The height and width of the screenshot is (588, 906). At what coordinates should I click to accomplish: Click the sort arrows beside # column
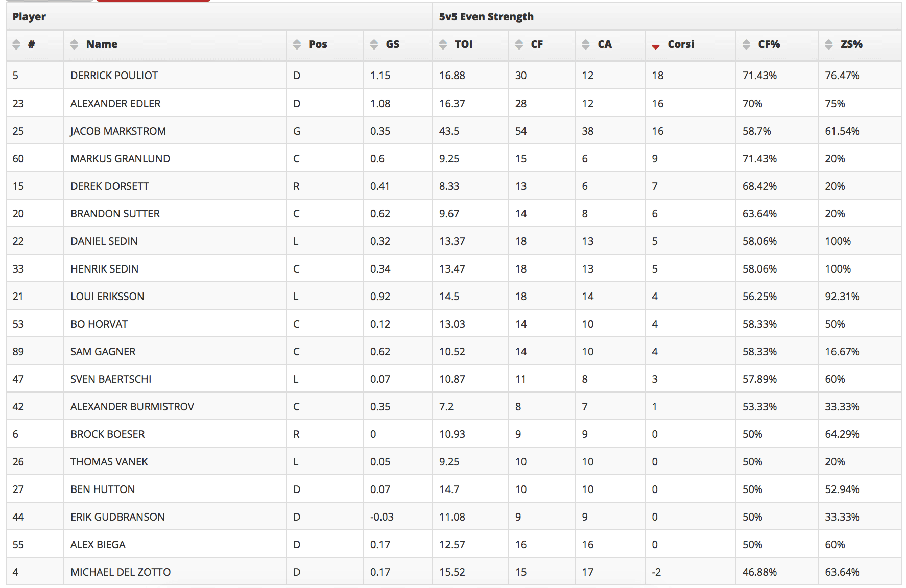pyautogui.click(x=16, y=44)
